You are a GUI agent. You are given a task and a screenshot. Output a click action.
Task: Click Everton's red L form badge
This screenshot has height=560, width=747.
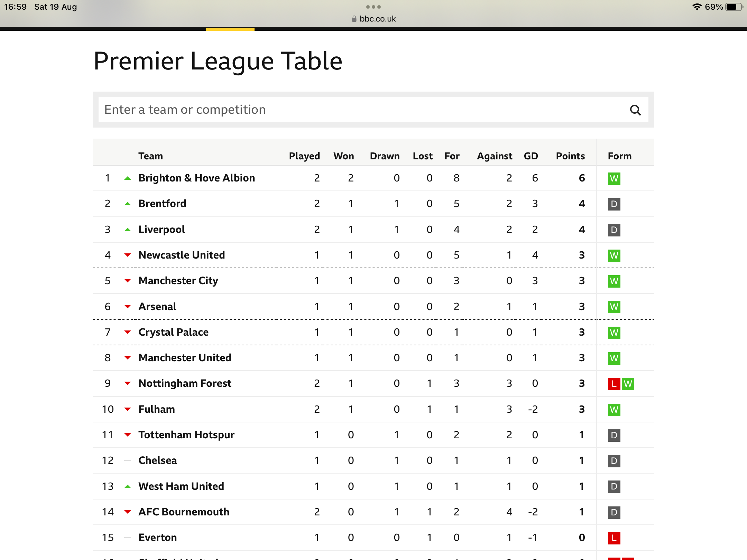tap(614, 538)
